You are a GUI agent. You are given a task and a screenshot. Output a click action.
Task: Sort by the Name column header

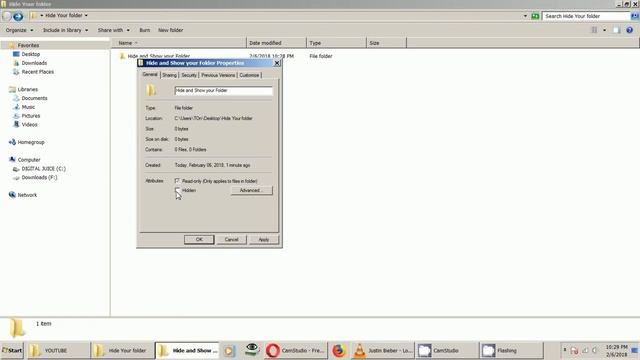179,43
